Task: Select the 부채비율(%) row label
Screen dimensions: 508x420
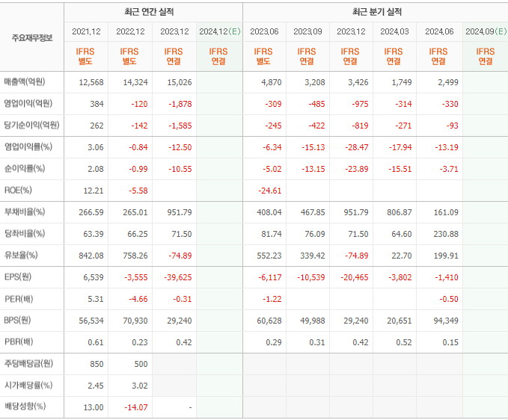Action: (x=25, y=212)
